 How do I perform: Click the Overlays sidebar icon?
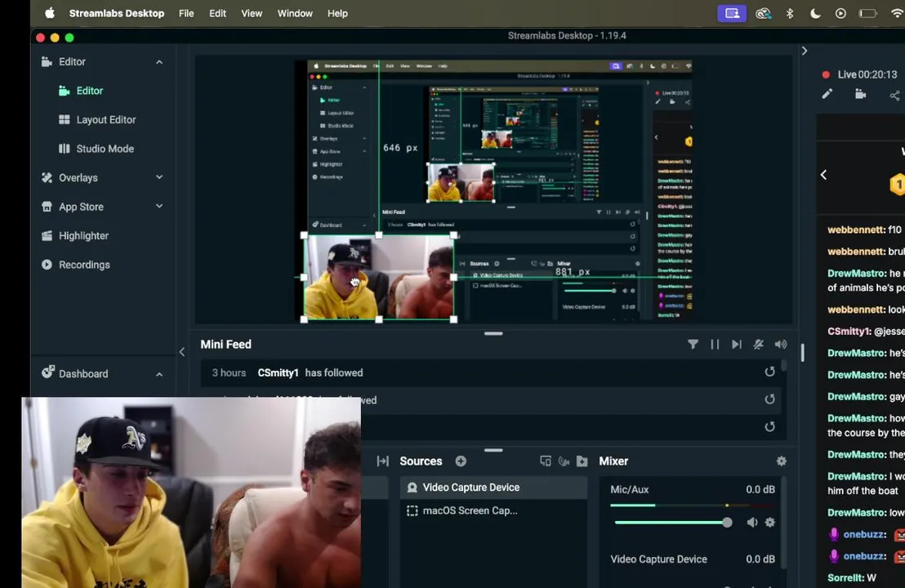click(x=47, y=178)
